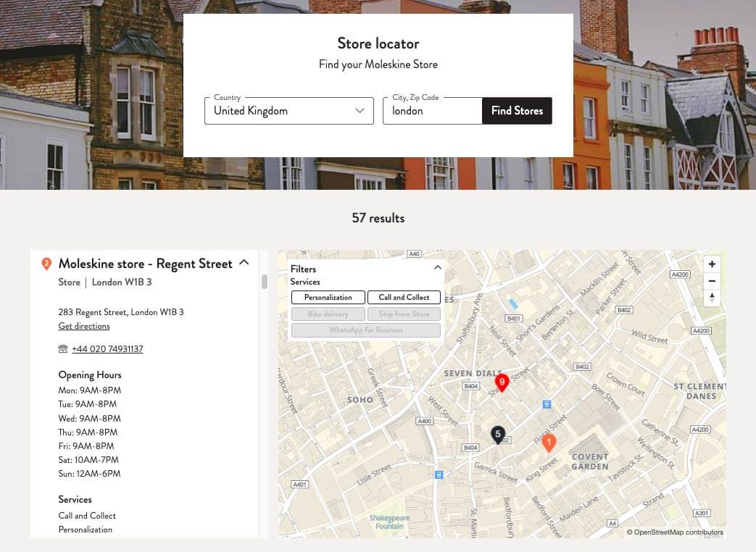Select the Ship from Store filter
This screenshot has width=756, height=552.
(x=404, y=314)
